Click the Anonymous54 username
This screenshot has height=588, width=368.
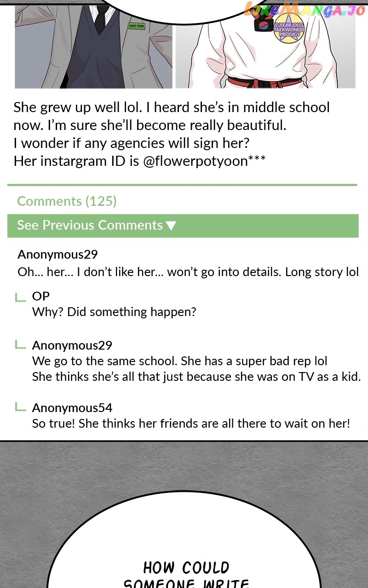tap(72, 408)
